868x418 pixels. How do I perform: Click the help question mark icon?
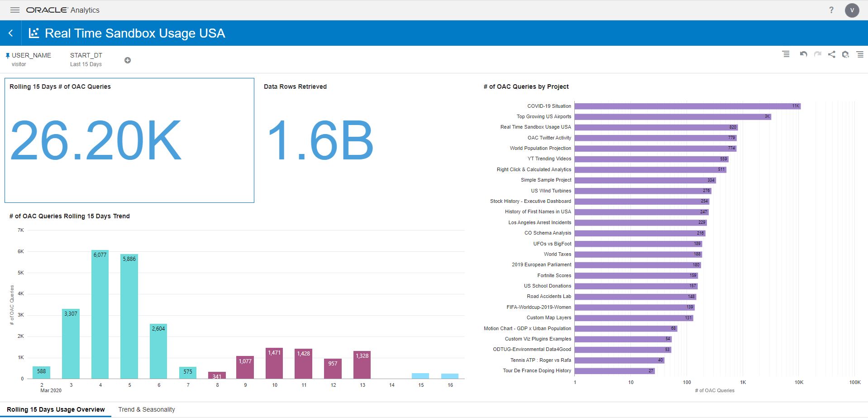tap(831, 10)
